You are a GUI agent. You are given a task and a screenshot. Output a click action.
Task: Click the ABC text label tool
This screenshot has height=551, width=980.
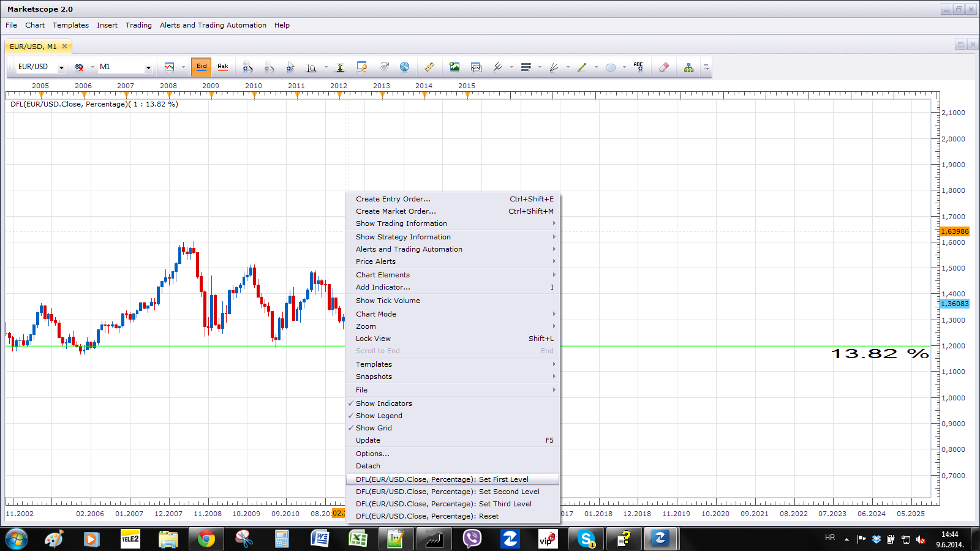pyautogui.click(x=638, y=67)
